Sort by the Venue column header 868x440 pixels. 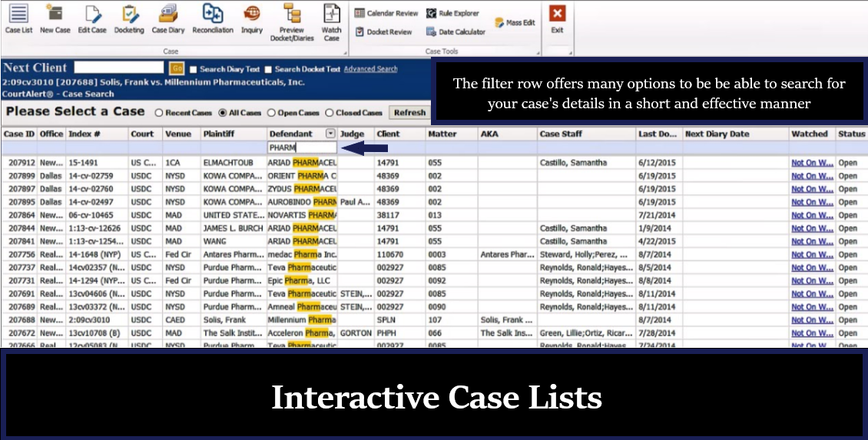point(181,134)
